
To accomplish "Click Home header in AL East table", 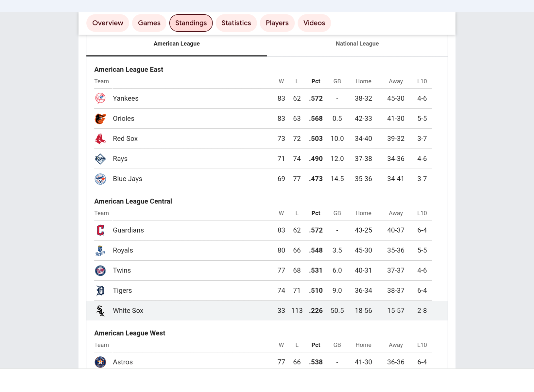I will tap(363, 81).
